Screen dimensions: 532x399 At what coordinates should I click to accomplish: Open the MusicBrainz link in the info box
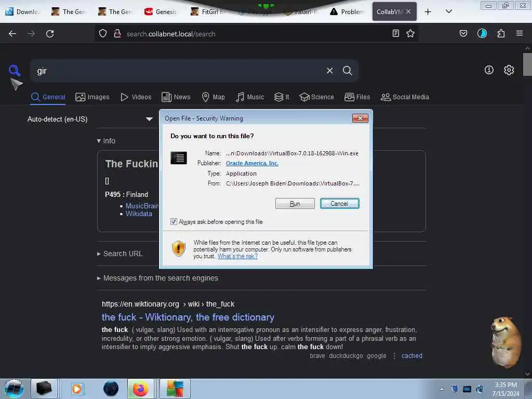(142, 206)
